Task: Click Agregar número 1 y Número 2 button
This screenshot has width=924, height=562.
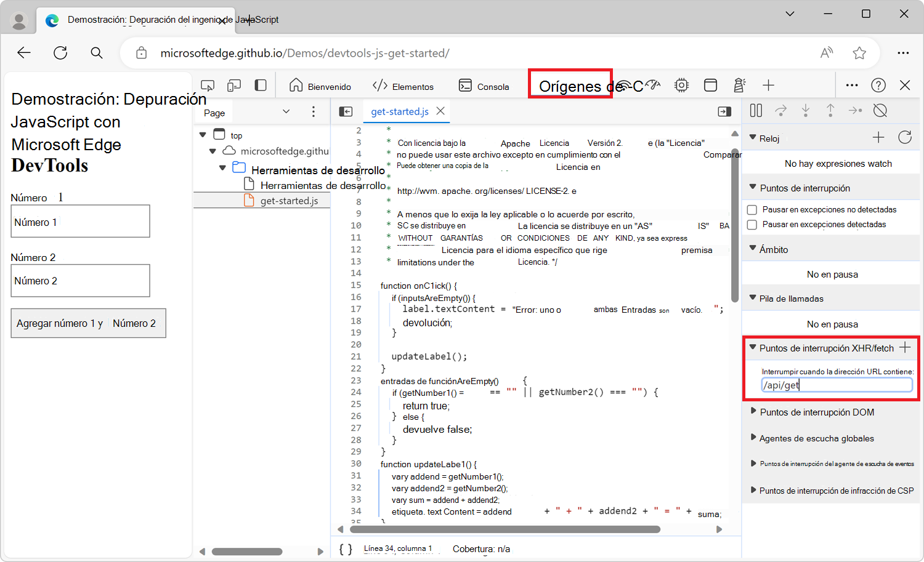Action: (88, 323)
